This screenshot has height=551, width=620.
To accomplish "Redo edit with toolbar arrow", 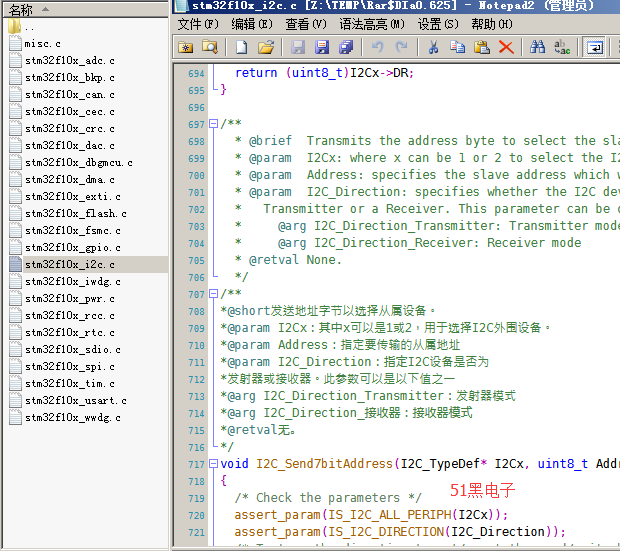I will [x=401, y=47].
